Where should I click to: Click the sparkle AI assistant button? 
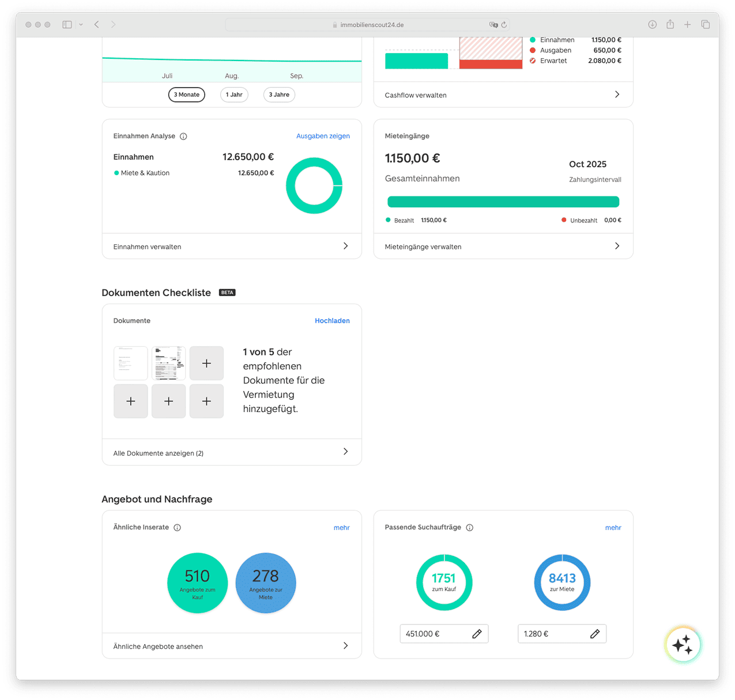tap(683, 645)
